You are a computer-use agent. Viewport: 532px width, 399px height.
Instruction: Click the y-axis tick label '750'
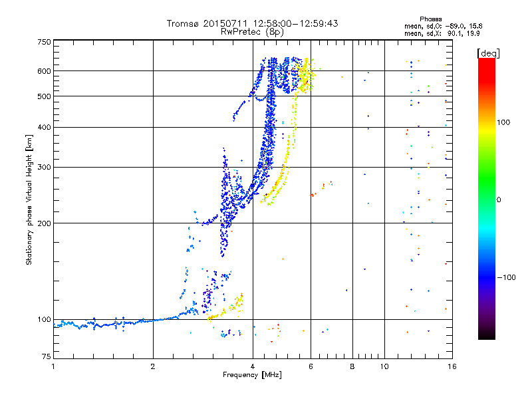point(44,42)
